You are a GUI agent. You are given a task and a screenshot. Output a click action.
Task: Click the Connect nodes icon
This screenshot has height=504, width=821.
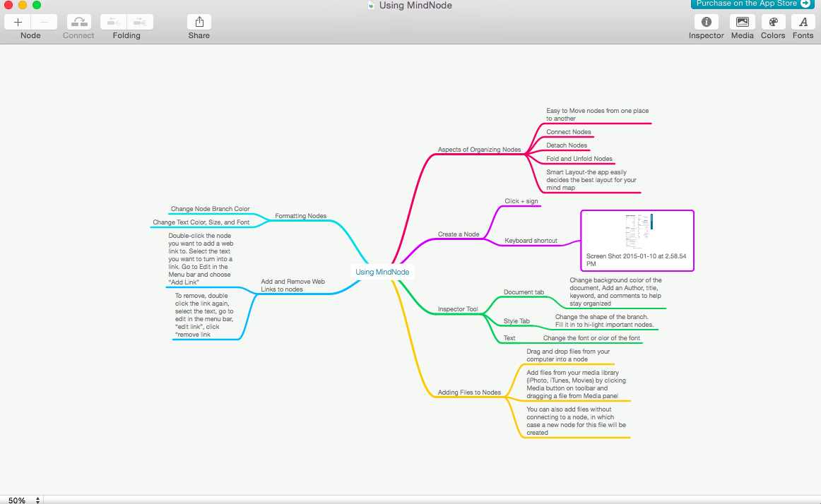pyautogui.click(x=79, y=22)
